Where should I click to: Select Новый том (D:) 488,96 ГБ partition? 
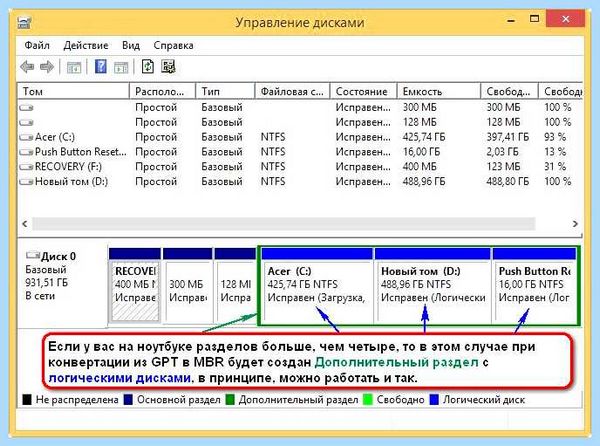(433, 285)
